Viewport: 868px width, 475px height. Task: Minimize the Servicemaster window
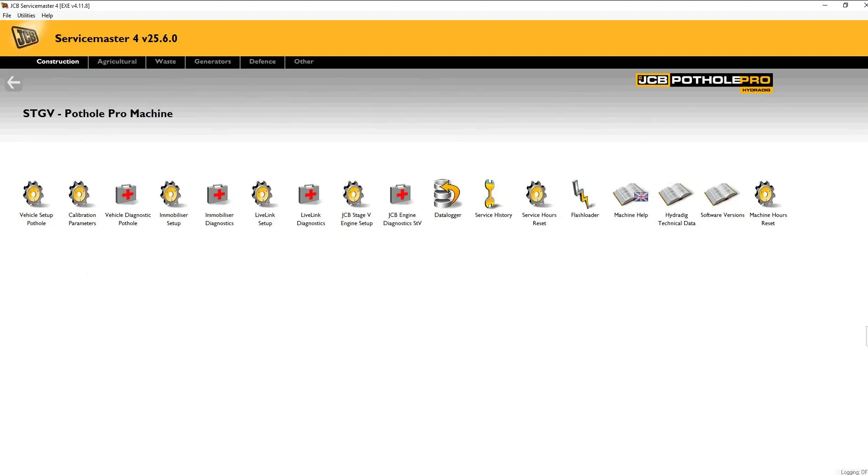(825, 5)
